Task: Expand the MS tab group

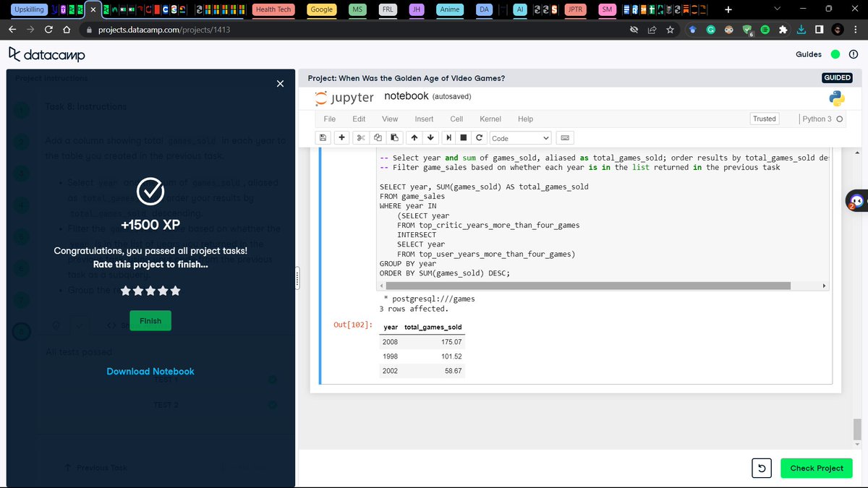Action: [x=357, y=9]
